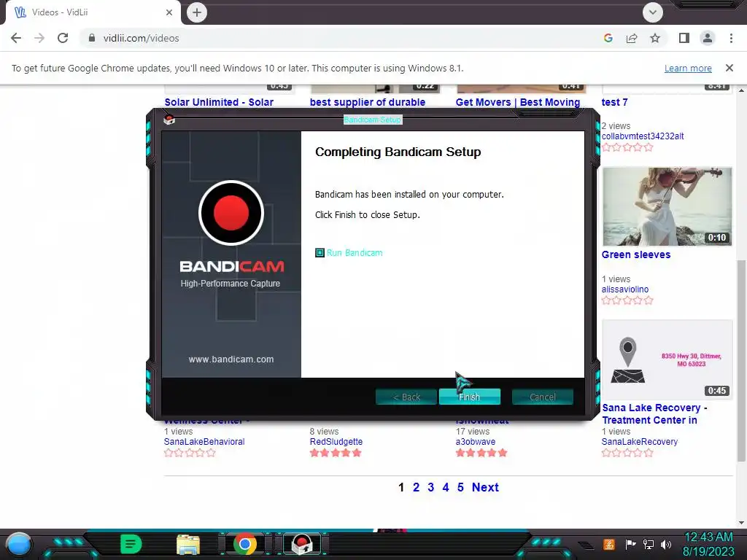Click the vidlii.com/videos address bar

[141, 38]
